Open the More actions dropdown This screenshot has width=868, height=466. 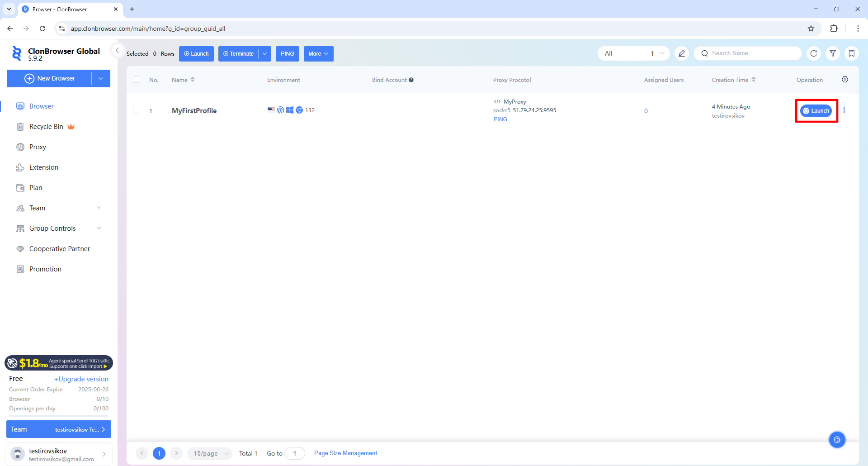[x=318, y=53]
